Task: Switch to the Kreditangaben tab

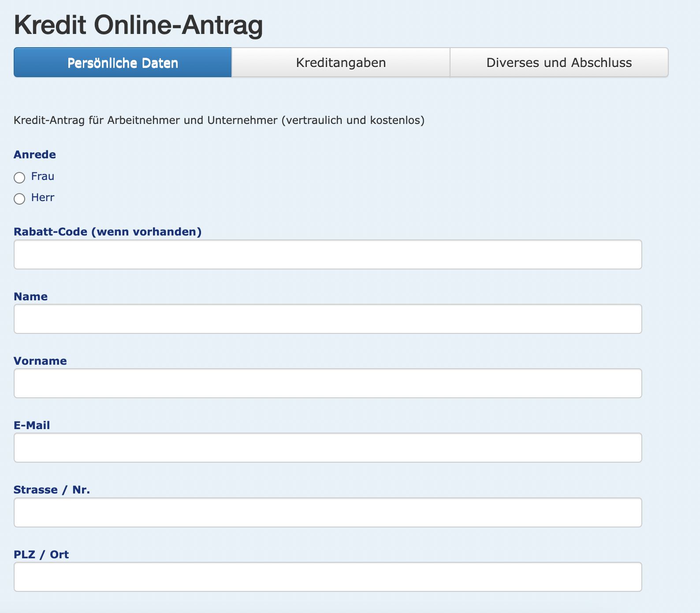Action: [x=341, y=63]
